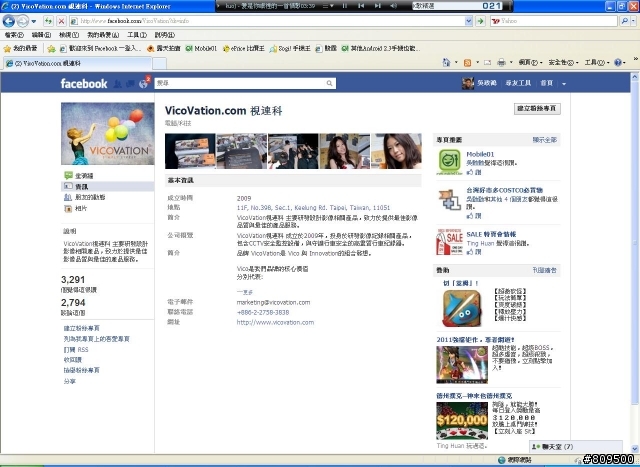Click the browser Forward arrow button
Image resolution: width=640 pixels, height=467 pixels.
22,21
